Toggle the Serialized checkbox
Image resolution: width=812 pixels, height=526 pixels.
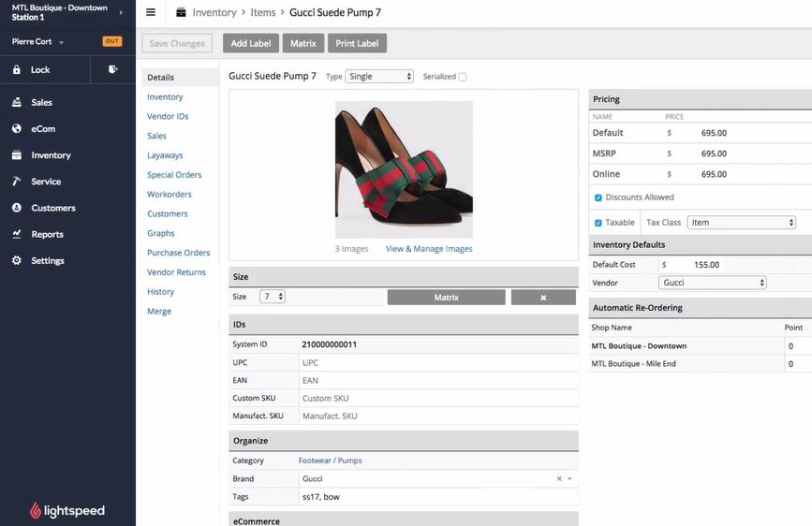tap(463, 77)
